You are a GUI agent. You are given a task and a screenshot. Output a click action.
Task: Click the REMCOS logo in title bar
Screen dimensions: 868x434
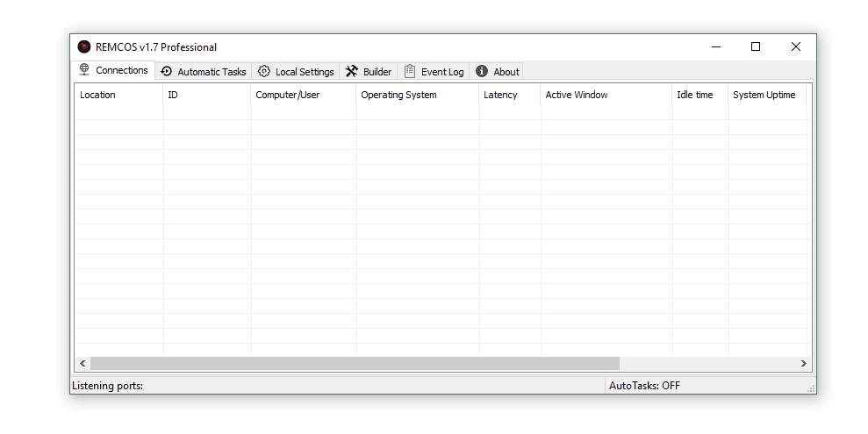click(84, 47)
